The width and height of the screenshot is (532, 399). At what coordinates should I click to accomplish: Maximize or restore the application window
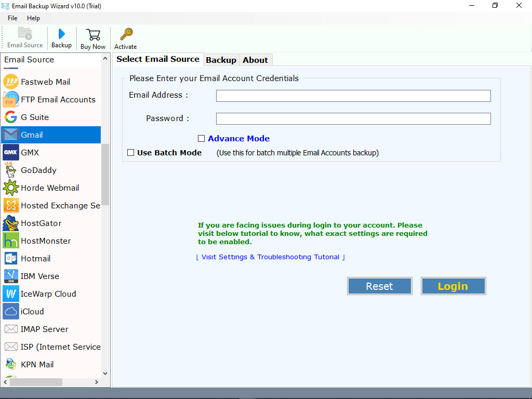(x=495, y=5)
